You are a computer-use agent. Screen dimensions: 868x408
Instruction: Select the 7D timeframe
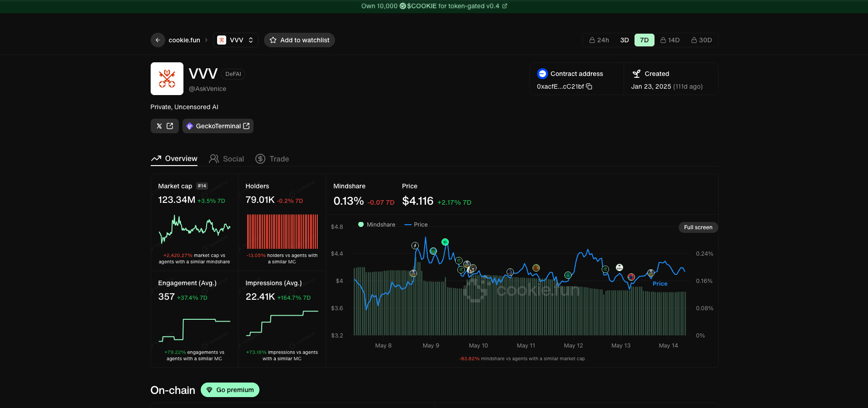coord(645,40)
